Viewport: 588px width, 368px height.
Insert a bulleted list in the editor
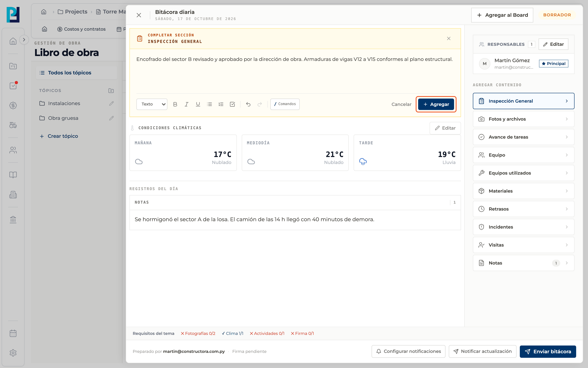point(209,104)
